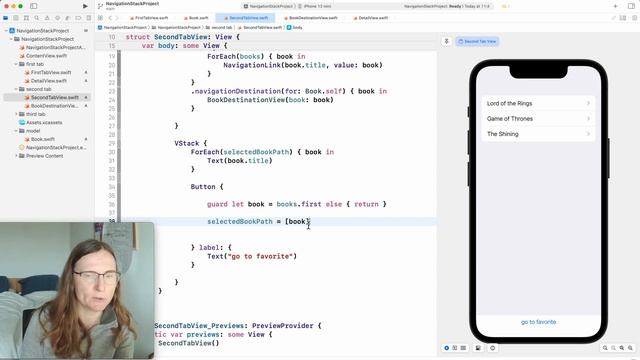This screenshot has height=360, width=640.
Task: Select SecondTabView.swift in navigator
Action: (47, 98)
